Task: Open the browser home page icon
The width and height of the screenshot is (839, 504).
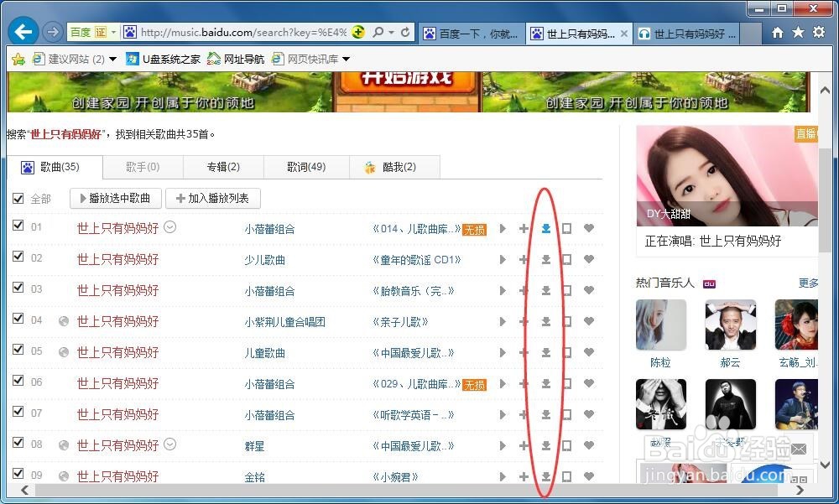Action: (x=778, y=33)
